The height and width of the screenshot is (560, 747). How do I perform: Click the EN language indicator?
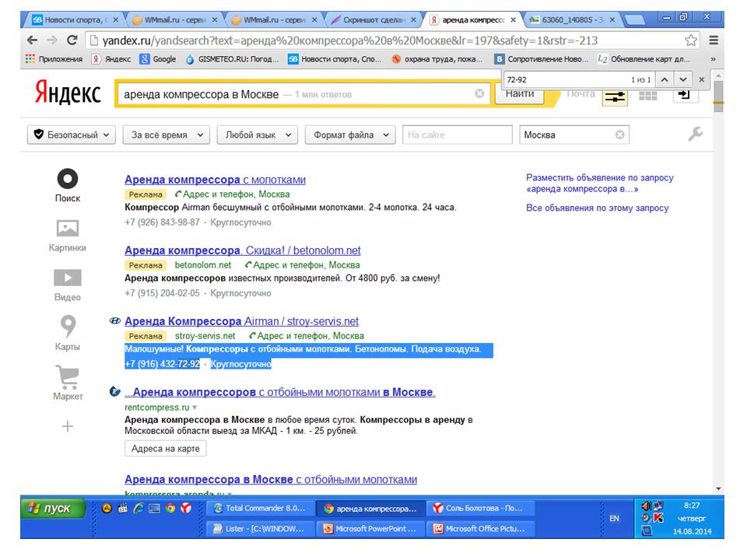pyautogui.click(x=615, y=518)
